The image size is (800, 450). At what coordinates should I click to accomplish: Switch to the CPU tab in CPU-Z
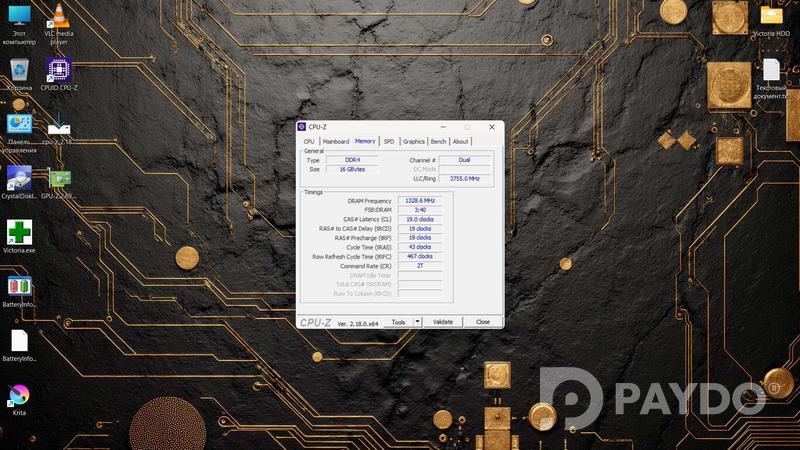(309, 142)
